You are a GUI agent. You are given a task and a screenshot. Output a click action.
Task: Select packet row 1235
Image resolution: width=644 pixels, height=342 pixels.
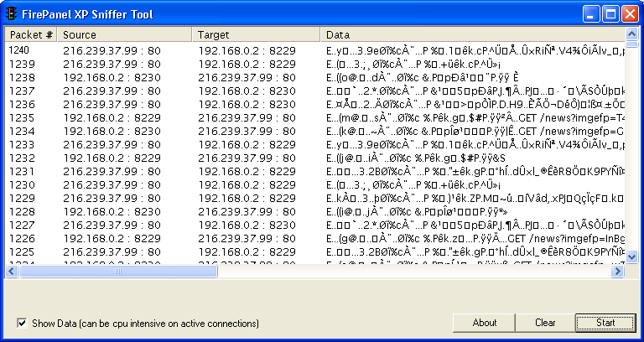click(x=315, y=118)
